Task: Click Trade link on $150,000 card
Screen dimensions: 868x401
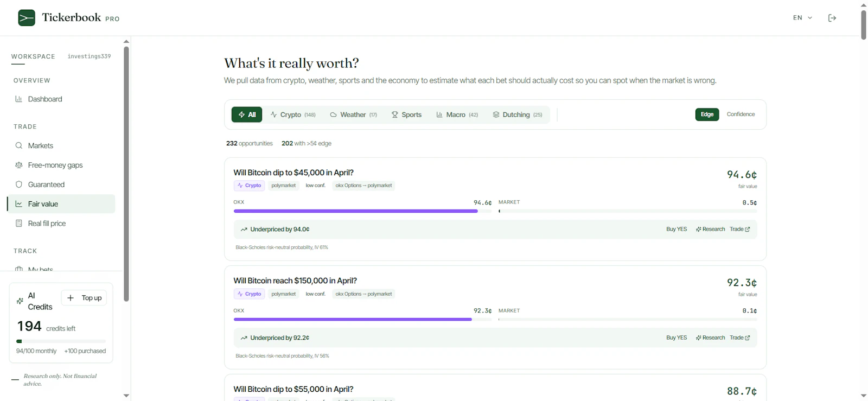Action: (x=739, y=338)
